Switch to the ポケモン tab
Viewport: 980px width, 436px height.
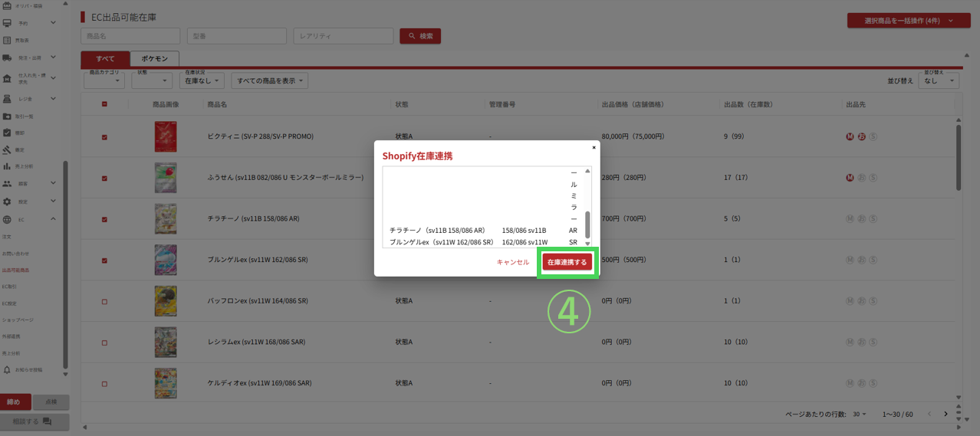point(154,59)
